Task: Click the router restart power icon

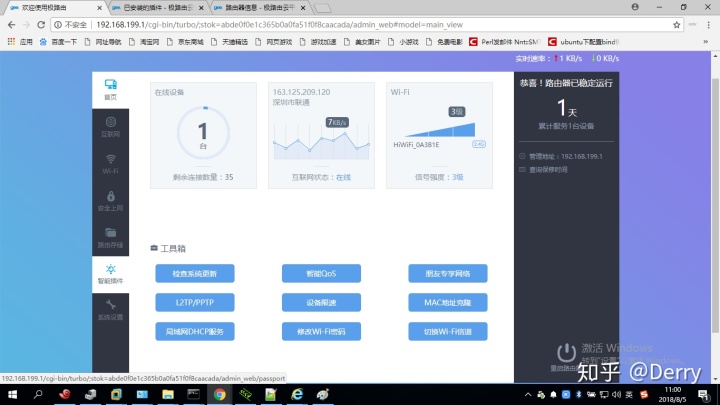Action: 566,353
